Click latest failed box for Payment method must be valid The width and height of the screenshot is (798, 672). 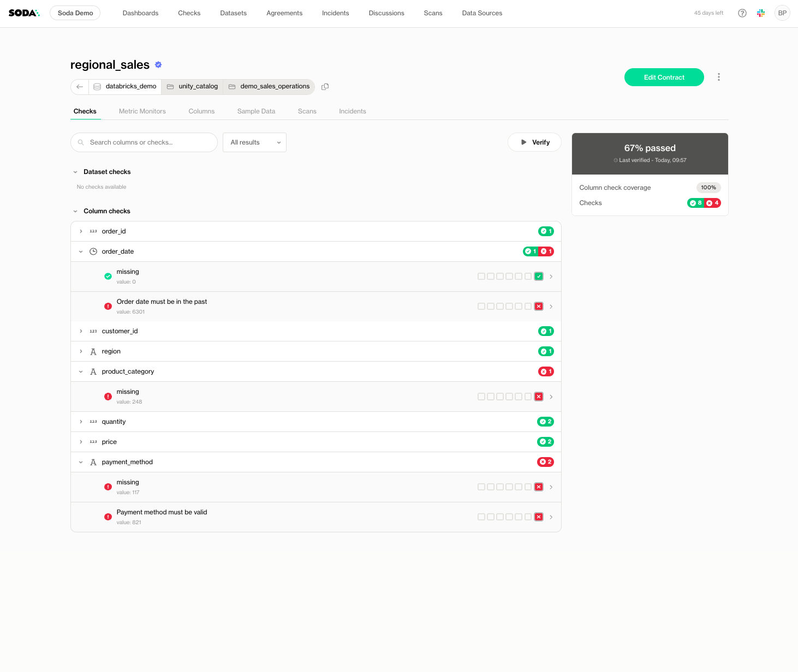(x=539, y=517)
